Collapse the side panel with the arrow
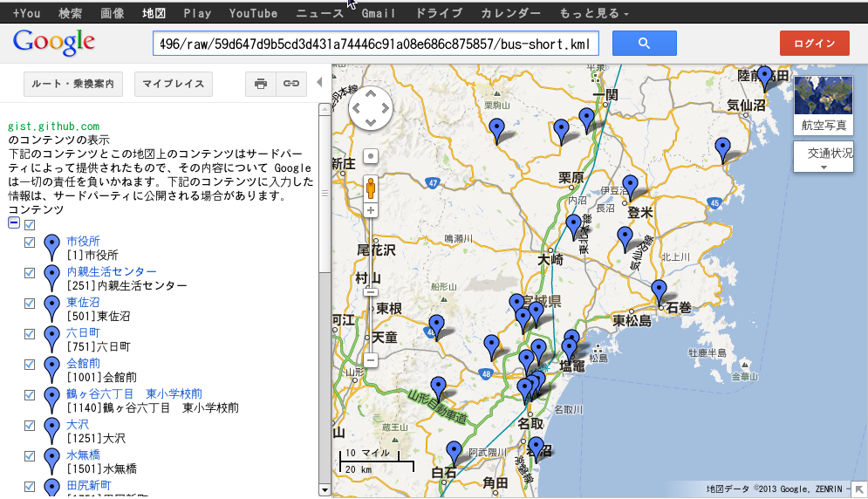This screenshot has width=868, height=499. pos(319,83)
